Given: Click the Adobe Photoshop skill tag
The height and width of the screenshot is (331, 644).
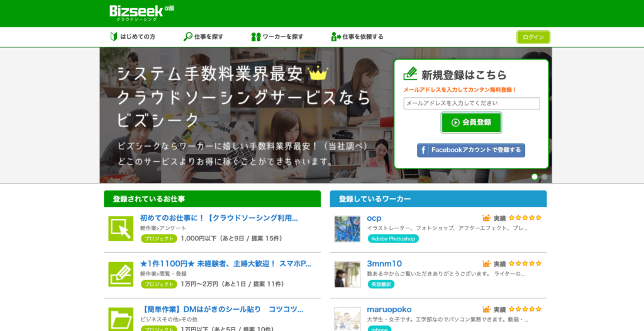Looking at the screenshot, I should (x=393, y=238).
